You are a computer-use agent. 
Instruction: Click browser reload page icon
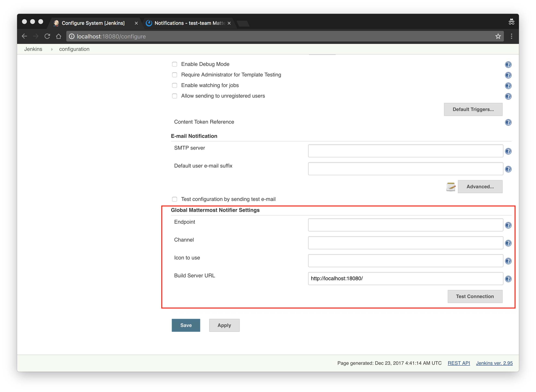[47, 36]
